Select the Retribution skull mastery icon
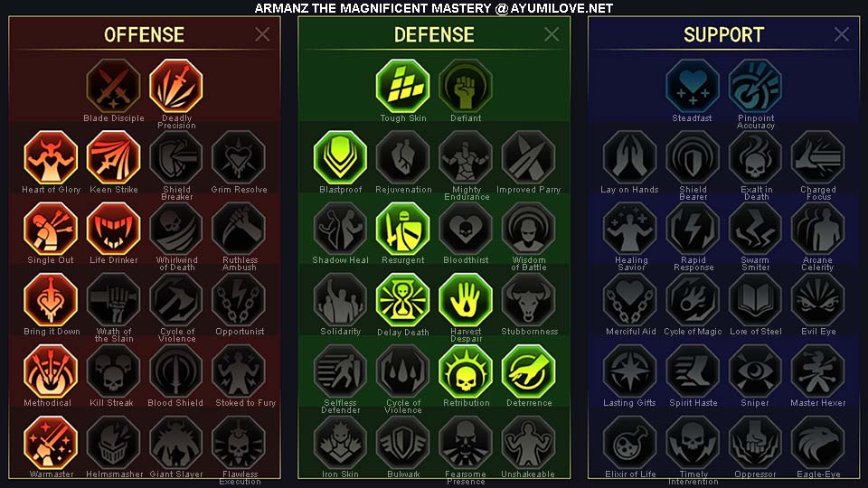The height and width of the screenshot is (488, 868). (466, 371)
